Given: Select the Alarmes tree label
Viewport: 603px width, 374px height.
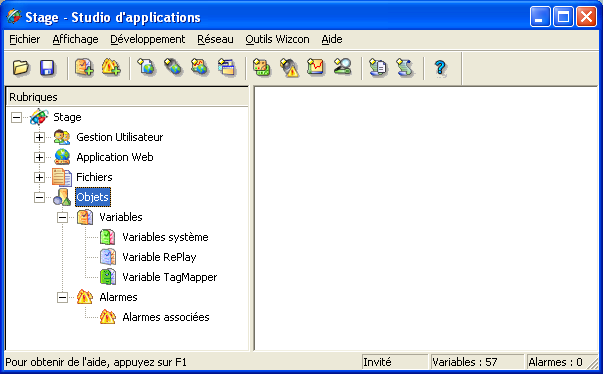Looking at the screenshot, I should [118, 297].
